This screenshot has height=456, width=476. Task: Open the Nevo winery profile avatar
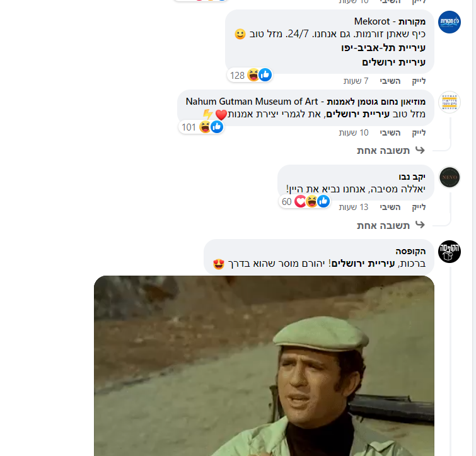click(450, 177)
